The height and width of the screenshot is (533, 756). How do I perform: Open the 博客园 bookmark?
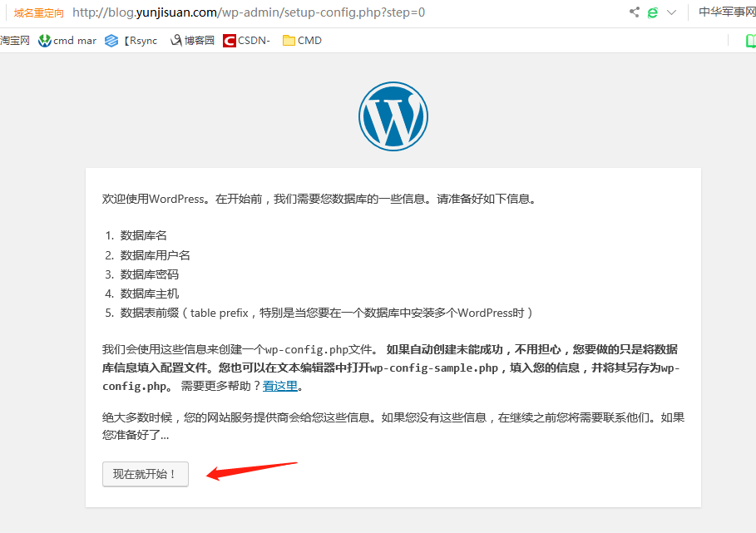pos(192,41)
